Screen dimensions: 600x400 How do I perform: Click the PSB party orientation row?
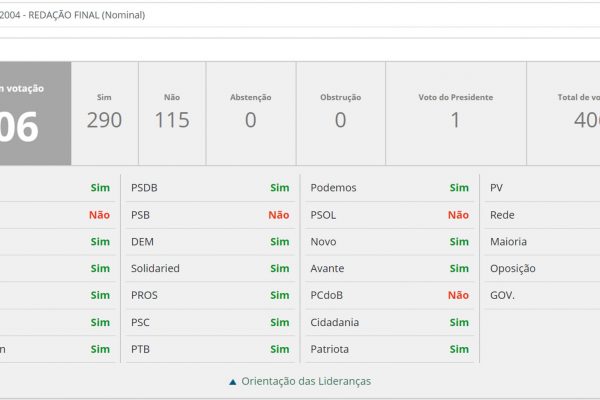tap(210, 215)
